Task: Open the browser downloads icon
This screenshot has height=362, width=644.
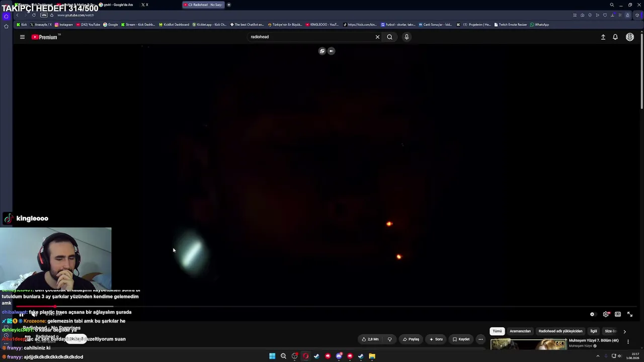Action: [612, 15]
